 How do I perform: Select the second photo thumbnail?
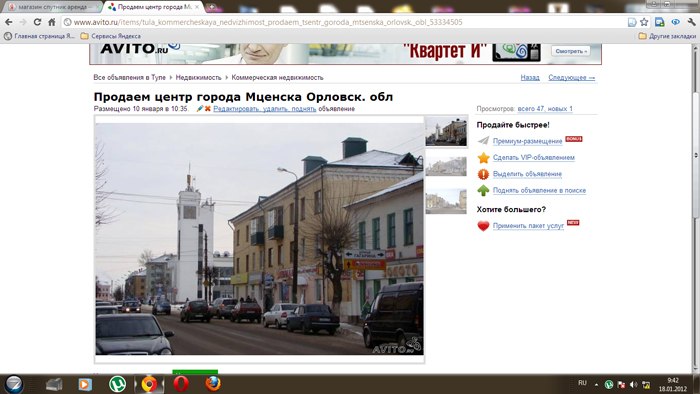click(x=446, y=166)
